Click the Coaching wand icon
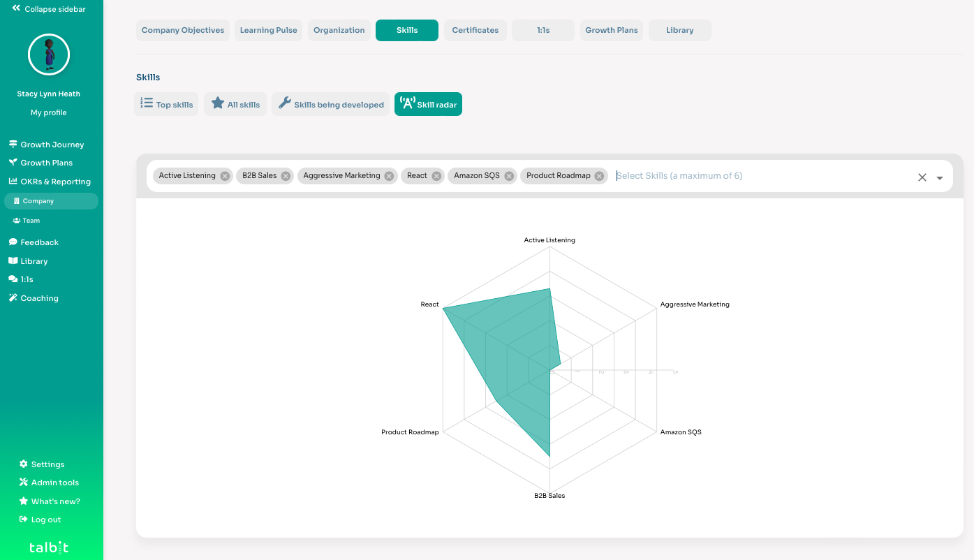The height and width of the screenshot is (560, 974). [x=13, y=298]
